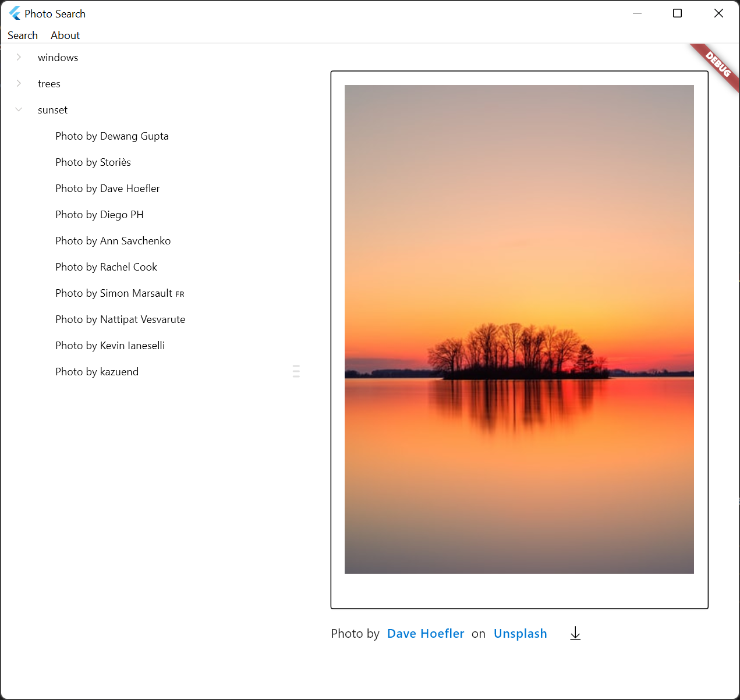
Task: Select Photo by Diego PH
Action: pyautogui.click(x=100, y=215)
